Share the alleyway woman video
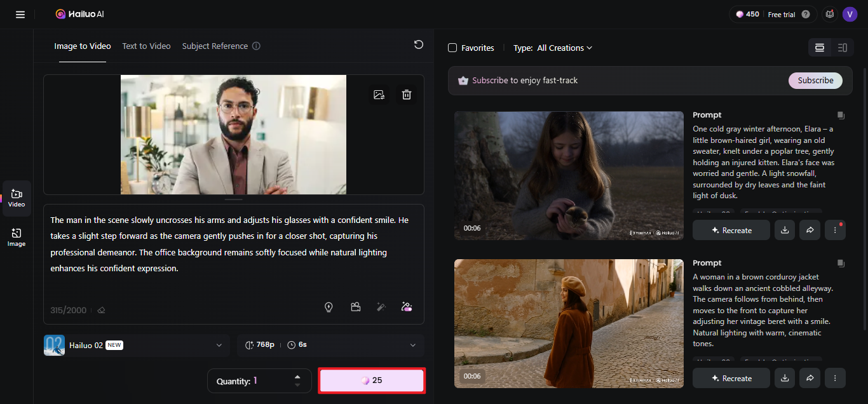 coord(810,378)
